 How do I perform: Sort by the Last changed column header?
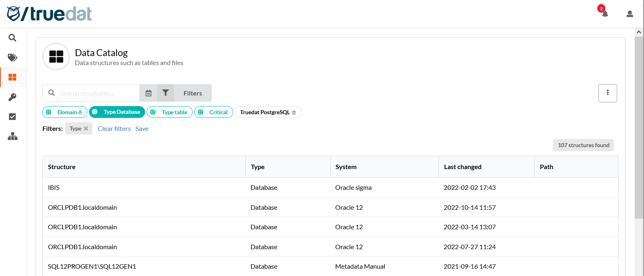point(462,167)
